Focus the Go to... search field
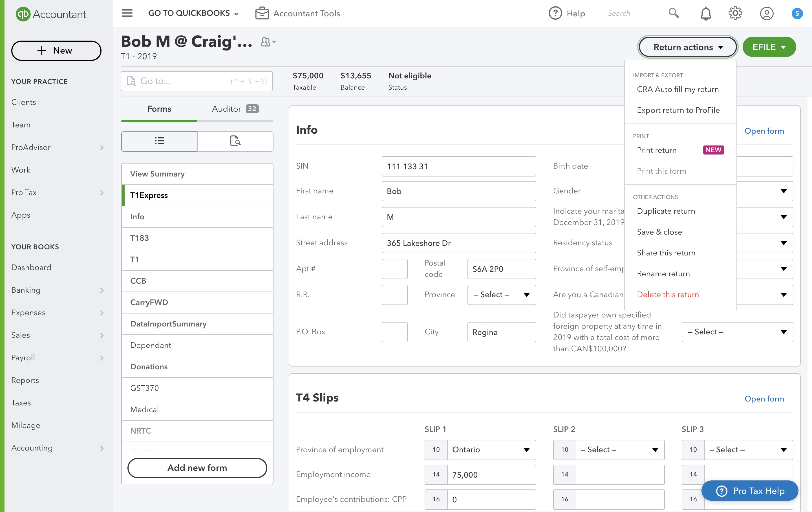The width and height of the screenshot is (812, 512). [197, 81]
